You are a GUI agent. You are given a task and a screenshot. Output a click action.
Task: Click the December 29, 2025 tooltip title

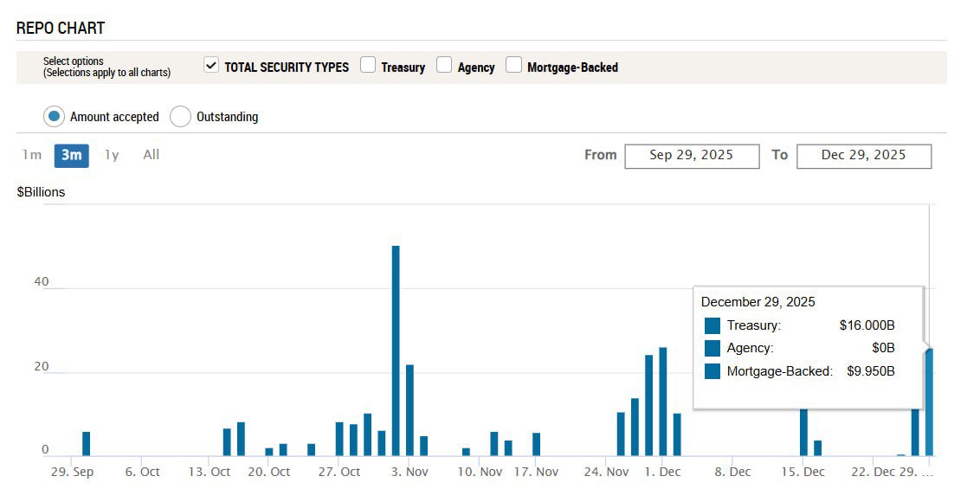758,302
